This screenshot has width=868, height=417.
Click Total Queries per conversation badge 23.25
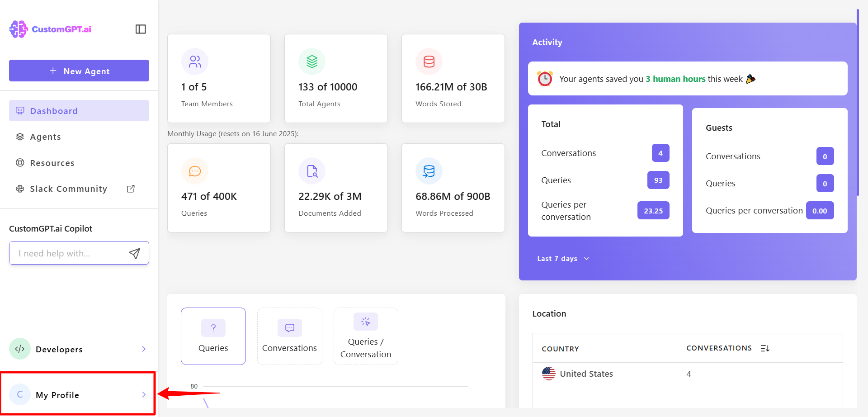click(653, 211)
